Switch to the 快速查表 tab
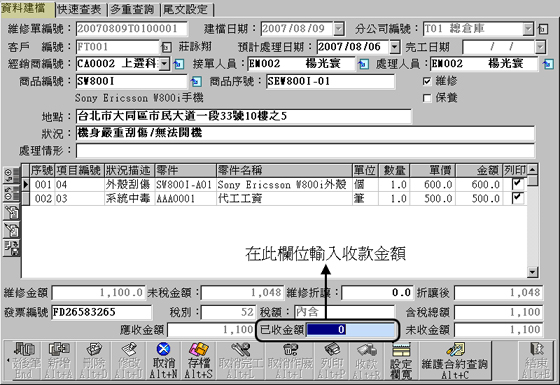Image resolution: width=560 pixels, height=385 pixels. pyautogui.click(x=79, y=9)
